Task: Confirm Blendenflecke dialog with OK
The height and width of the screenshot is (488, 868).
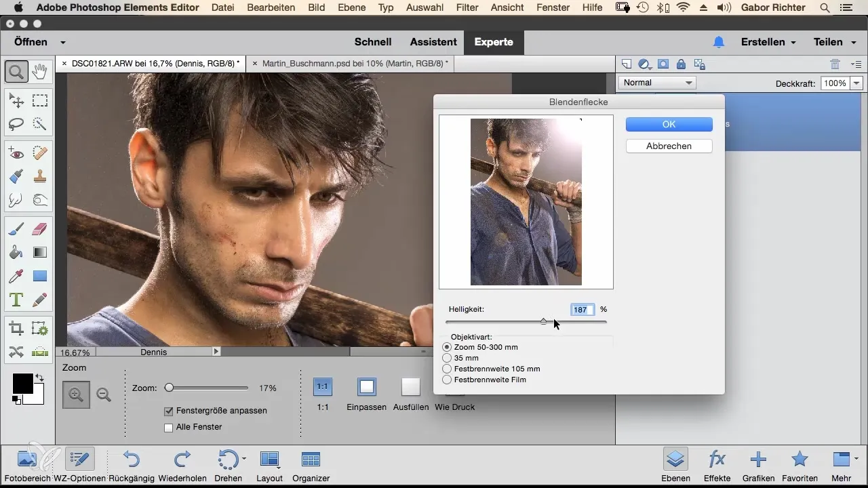Action: [x=669, y=124]
